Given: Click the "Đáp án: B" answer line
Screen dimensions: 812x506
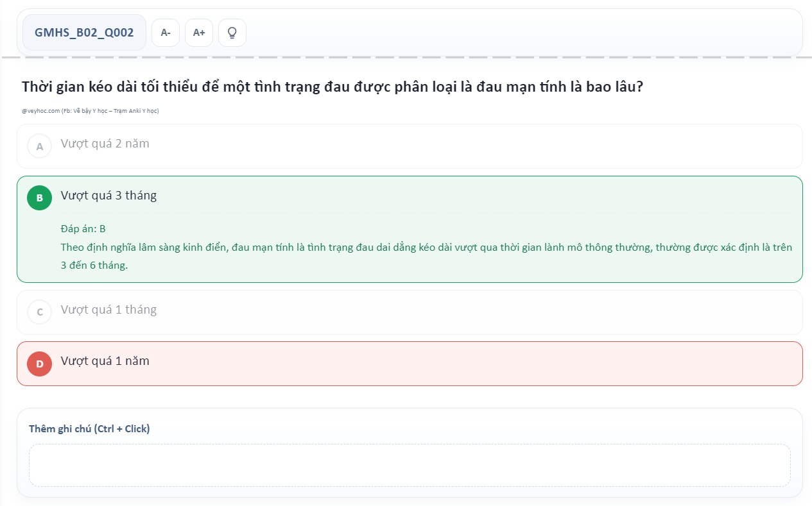Looking at the screenshot, I should [83, 229].
